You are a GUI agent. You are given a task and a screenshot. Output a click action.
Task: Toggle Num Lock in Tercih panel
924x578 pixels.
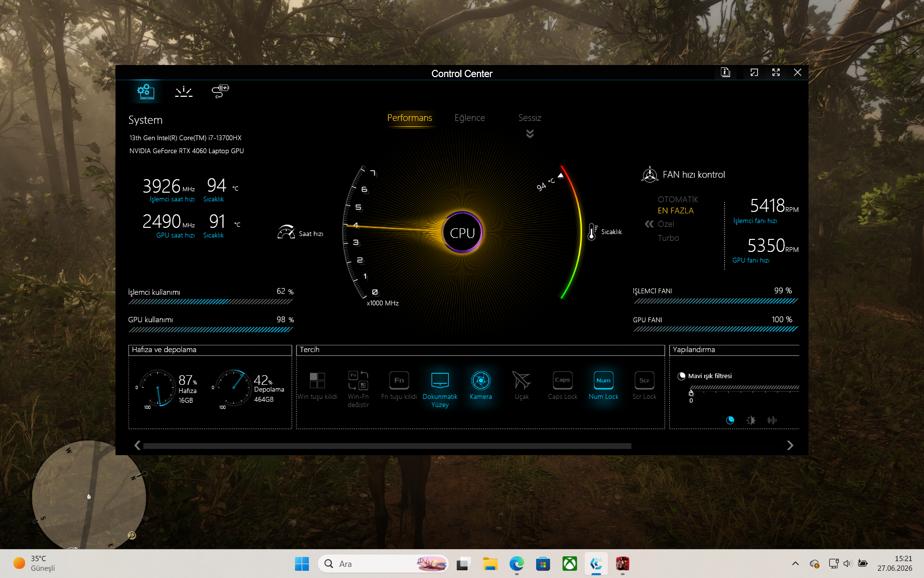(603, 386)
